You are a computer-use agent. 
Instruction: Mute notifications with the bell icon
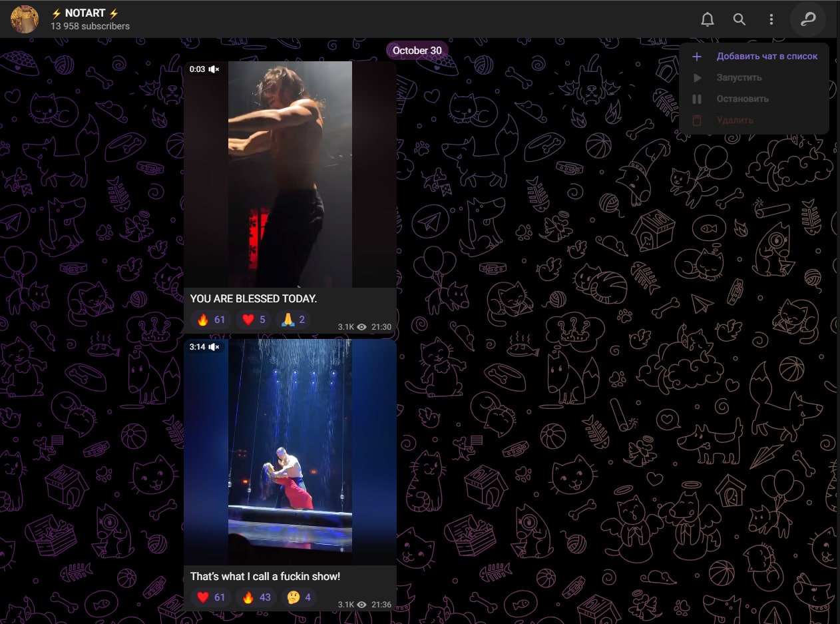[708, 19]
